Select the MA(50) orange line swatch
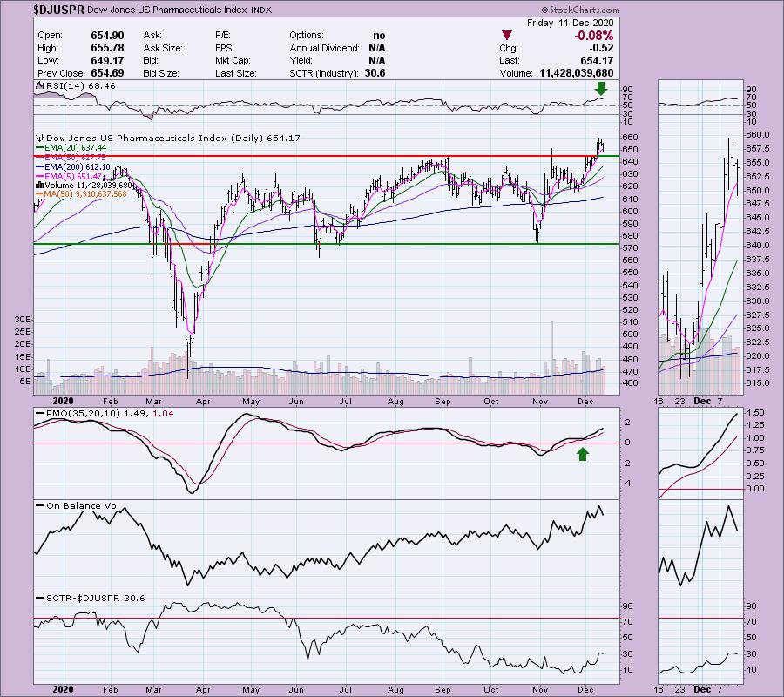The height and width of the screenshot is (697, 784). 39,194
